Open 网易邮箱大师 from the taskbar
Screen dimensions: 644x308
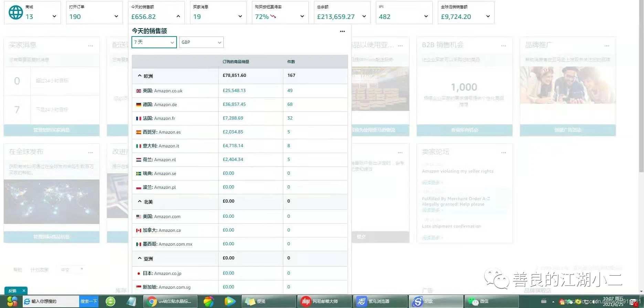pyautogui.click(x=325, y=301)
